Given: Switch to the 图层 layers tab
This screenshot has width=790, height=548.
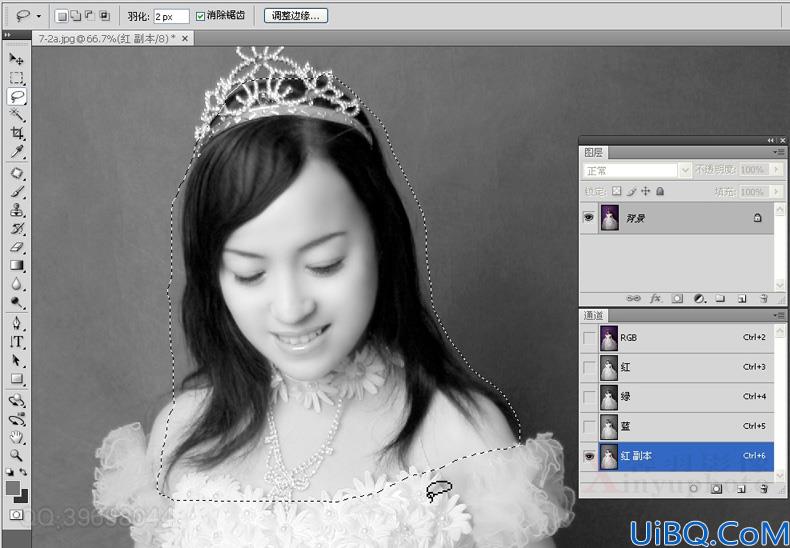Looking at the screenshot, I should click(x=594, y=152).
